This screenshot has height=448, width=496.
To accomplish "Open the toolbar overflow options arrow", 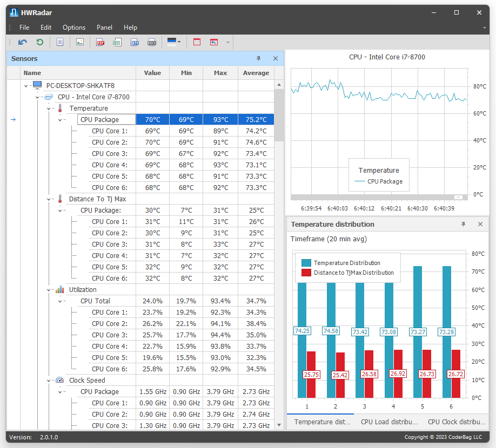I will point(228,42).
